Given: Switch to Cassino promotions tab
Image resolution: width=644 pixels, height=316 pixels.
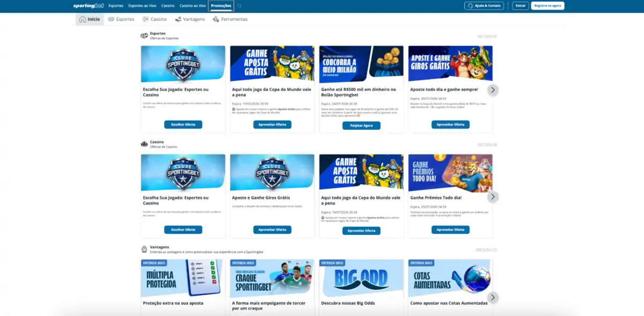Looking at the screenshot, I should click(155, 19).
